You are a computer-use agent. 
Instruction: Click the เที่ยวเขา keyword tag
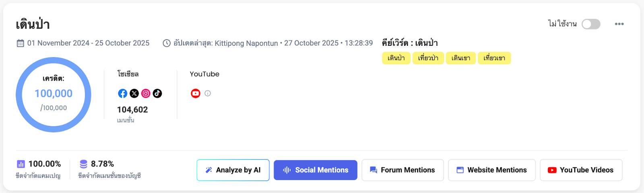point(494,58)
